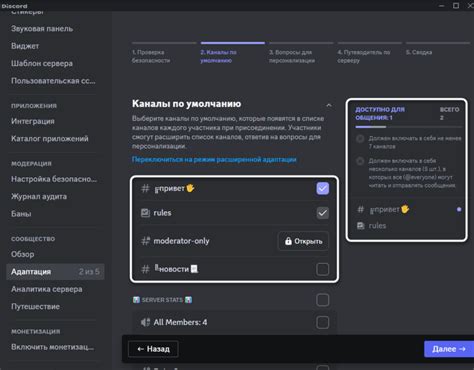Open Обзор under Сообщество
This screenshot has height=370, width=474.
[x=55, y=254]
